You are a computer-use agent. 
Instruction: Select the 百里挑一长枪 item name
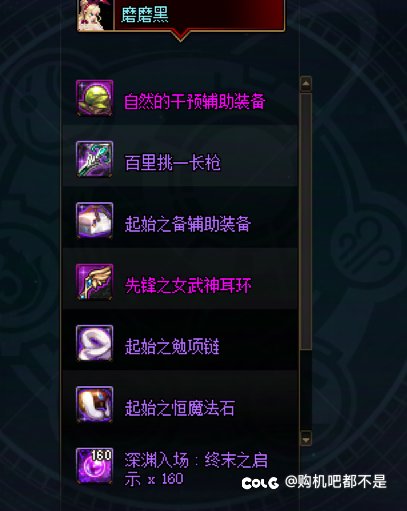(x=173, y=163)
